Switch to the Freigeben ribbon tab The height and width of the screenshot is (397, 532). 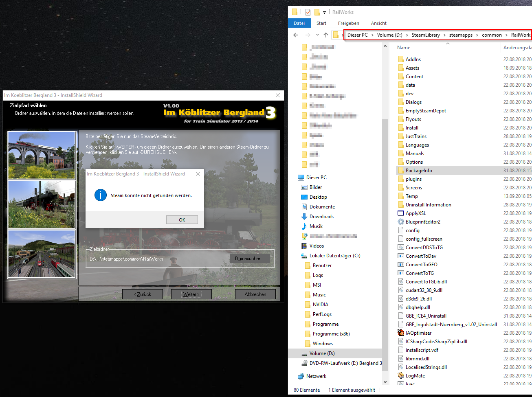(x=349, y=23)
